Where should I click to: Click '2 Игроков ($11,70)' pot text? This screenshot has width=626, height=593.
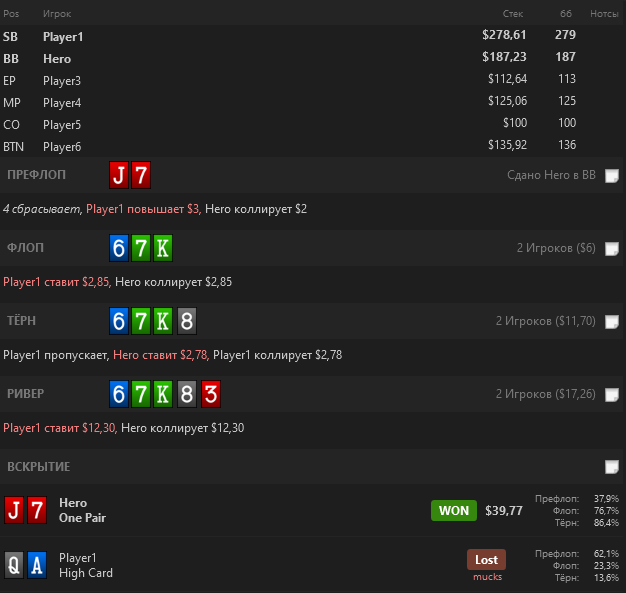546,321
